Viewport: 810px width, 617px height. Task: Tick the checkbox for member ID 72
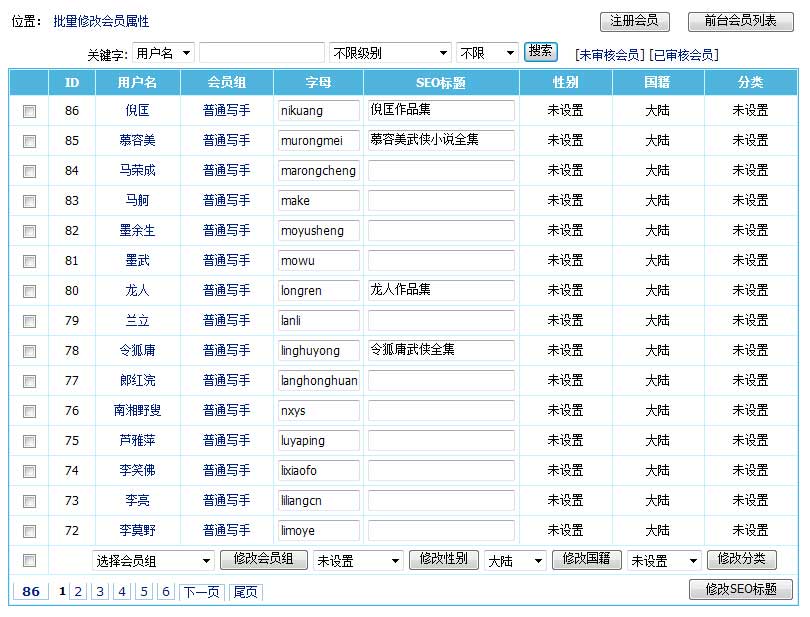(29, 531)
